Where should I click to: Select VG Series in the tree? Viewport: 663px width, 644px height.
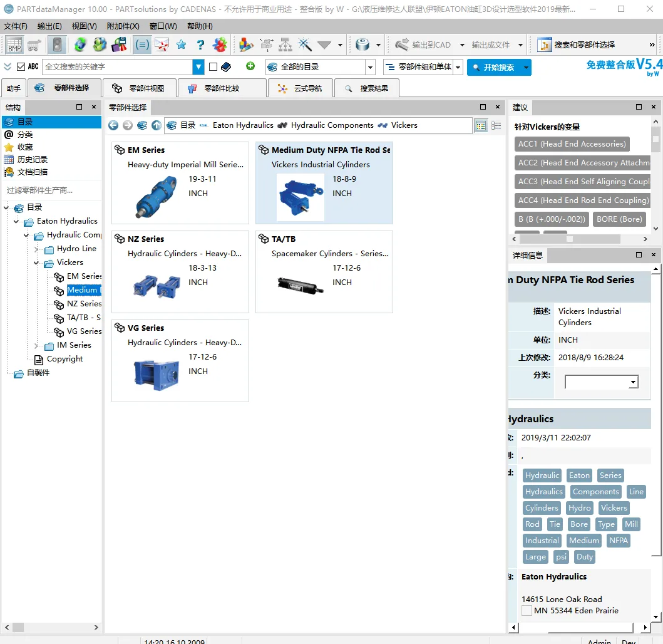(x=84, y=331)
